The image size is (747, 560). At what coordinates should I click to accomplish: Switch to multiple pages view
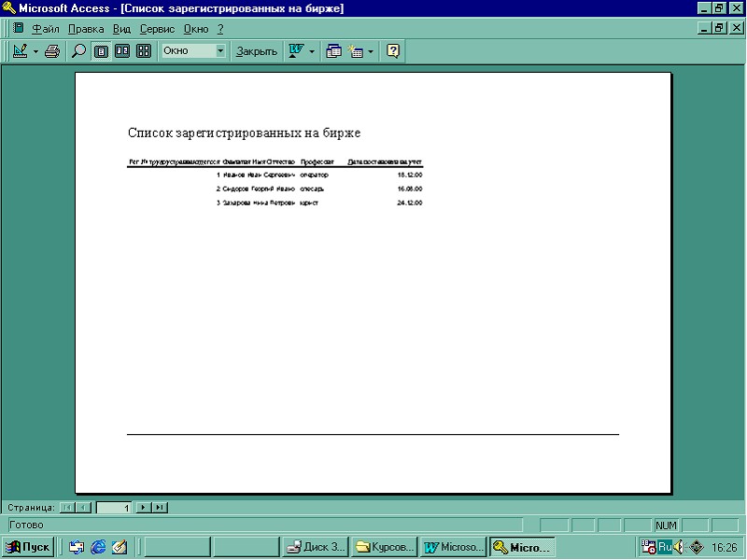(143, 51)
